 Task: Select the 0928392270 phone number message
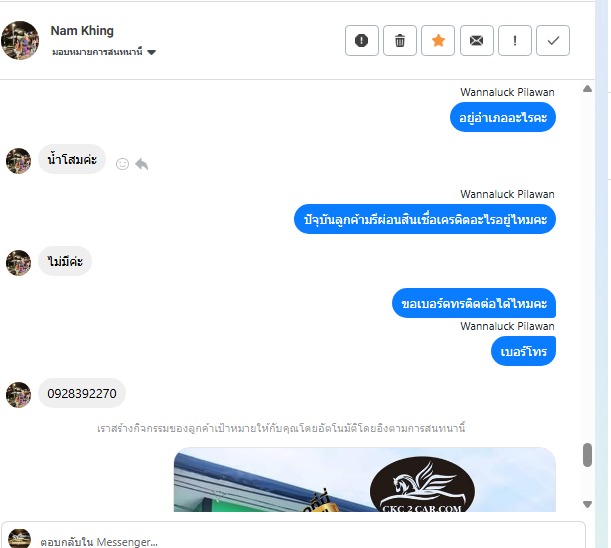(82, 393)
